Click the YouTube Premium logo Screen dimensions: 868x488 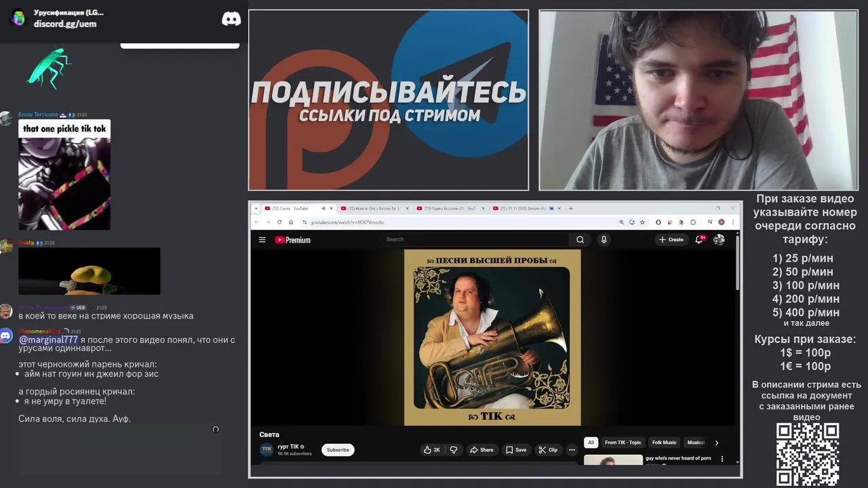pyautogui.click(x=292, y=239)
